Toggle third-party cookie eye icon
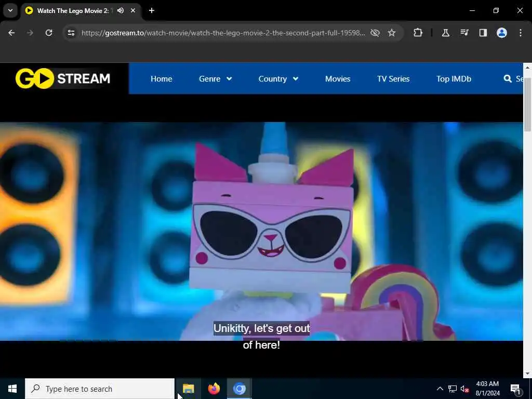Image resolution: width=532 pixels, height=399 pixels. pos(375,33)
